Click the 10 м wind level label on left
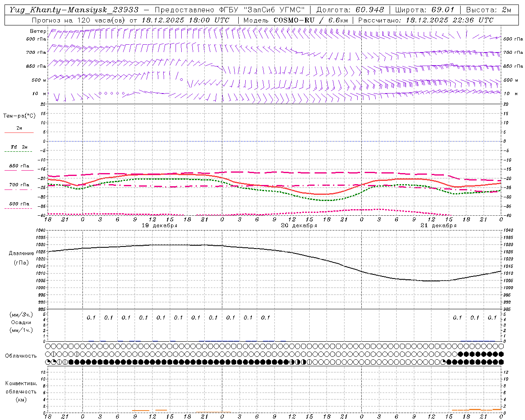Screen dimensions: 525x420 (39, 94)
